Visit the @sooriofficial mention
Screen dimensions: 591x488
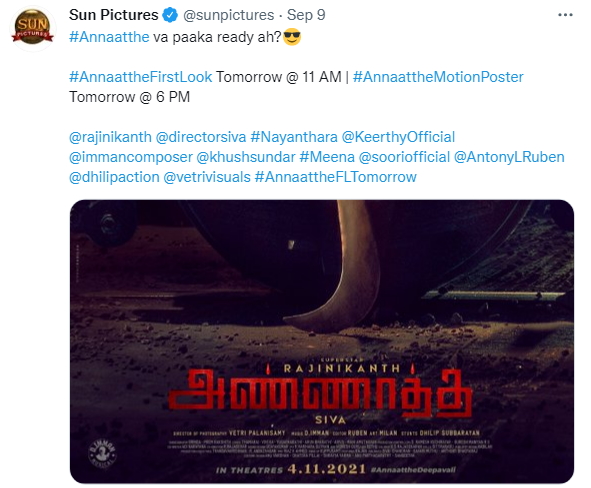pyautogui.click(x=404, y=157)
